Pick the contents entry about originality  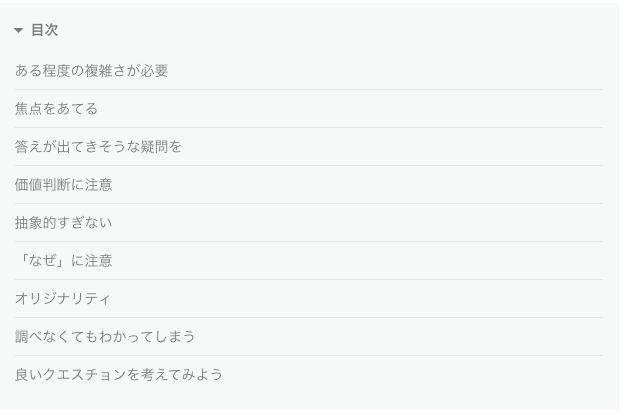click(x=62, y=299)
